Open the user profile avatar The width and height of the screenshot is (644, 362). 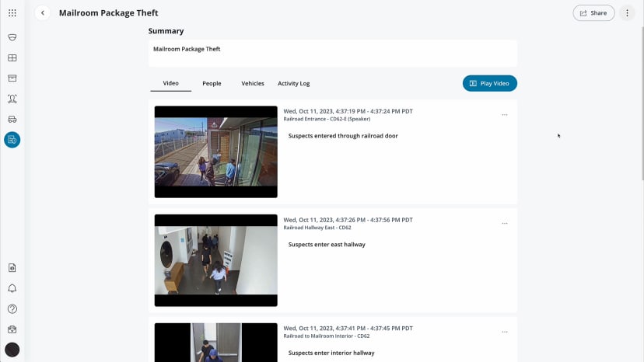[12, 350]
